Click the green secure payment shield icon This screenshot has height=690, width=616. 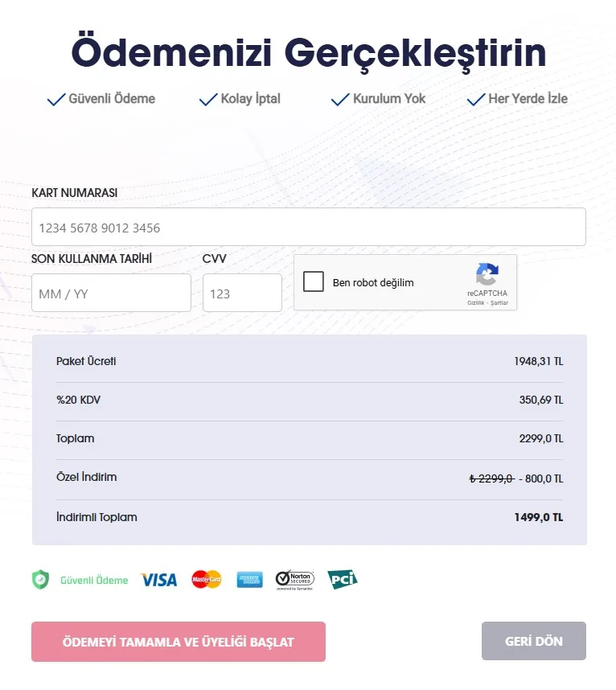point(40,580)
